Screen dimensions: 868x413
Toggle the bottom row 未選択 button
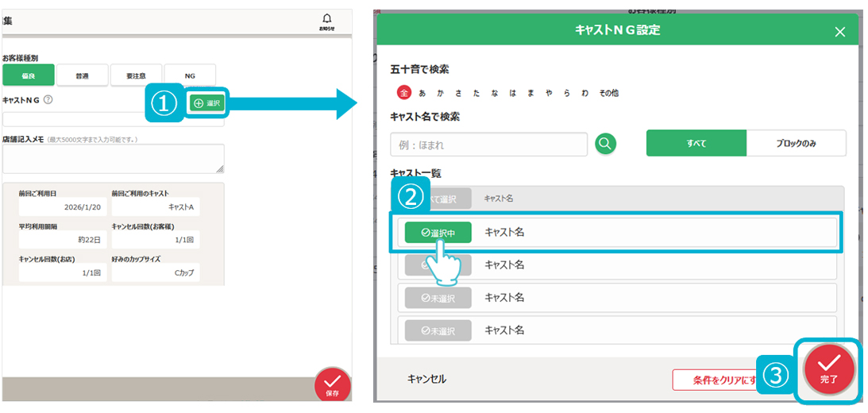(438, 330)
